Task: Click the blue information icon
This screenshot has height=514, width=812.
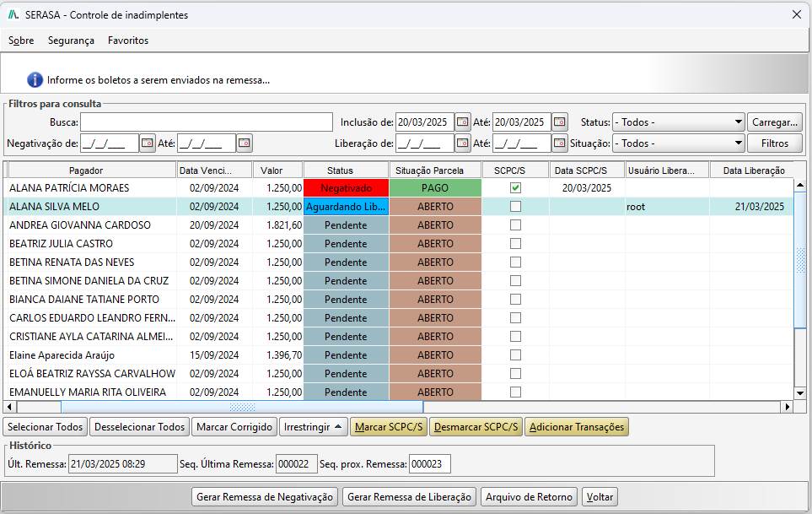Action: click(x=35, y=80)
